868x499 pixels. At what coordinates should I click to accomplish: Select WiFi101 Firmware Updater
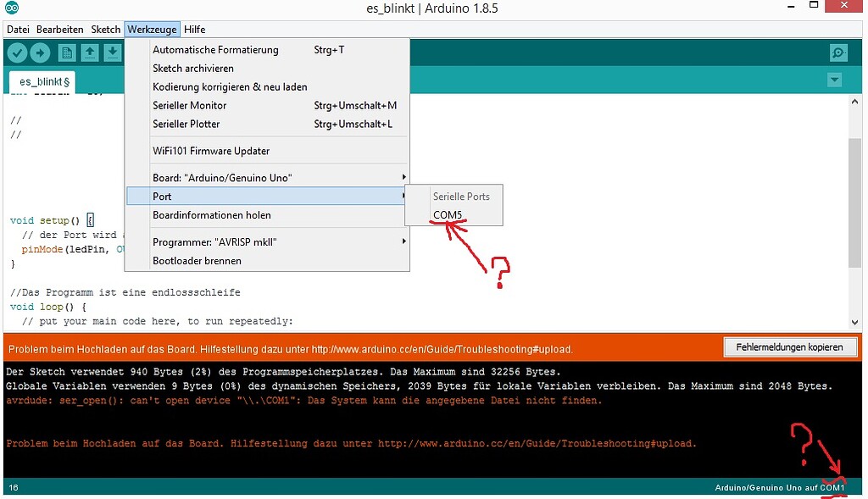[x=268, y=151]
